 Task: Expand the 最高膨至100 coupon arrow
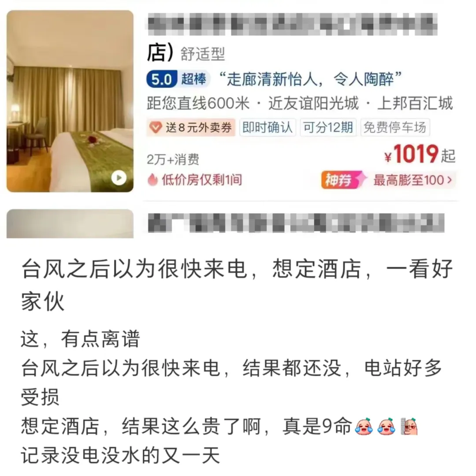pos(450,180)
